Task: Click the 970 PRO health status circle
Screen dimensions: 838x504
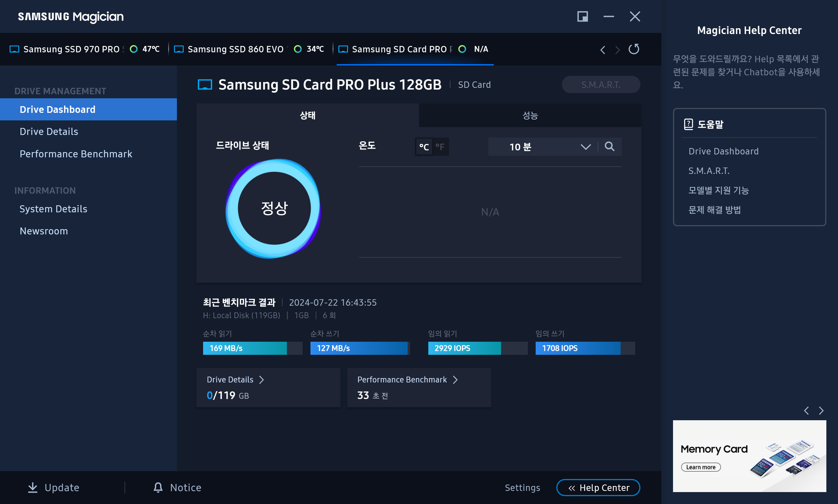Action: 134,49
